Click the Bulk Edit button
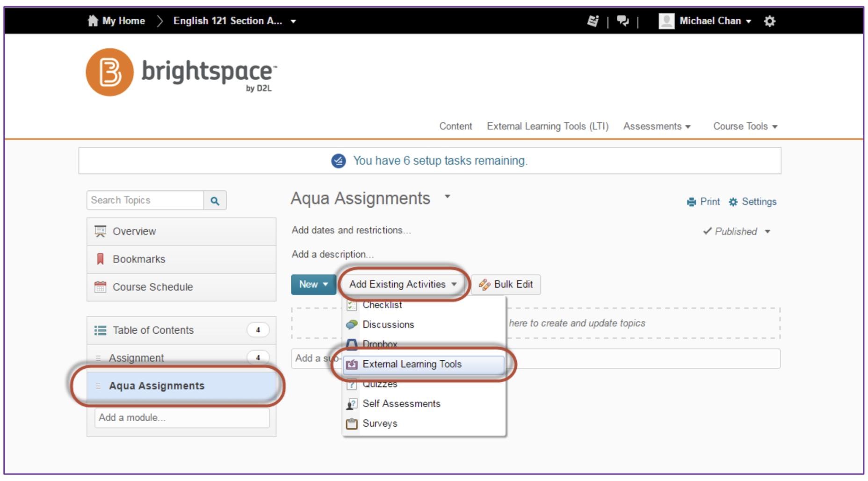The height and width of the screenshot is (481, 868). [x=506, y=284]
